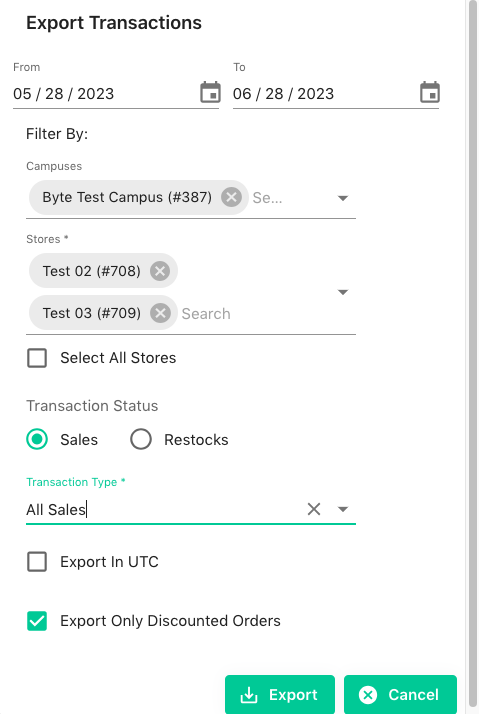This screenshot has height=714, width=479.
Task: Enable the Export In UTC checkbox
Action: pos(37,562)
